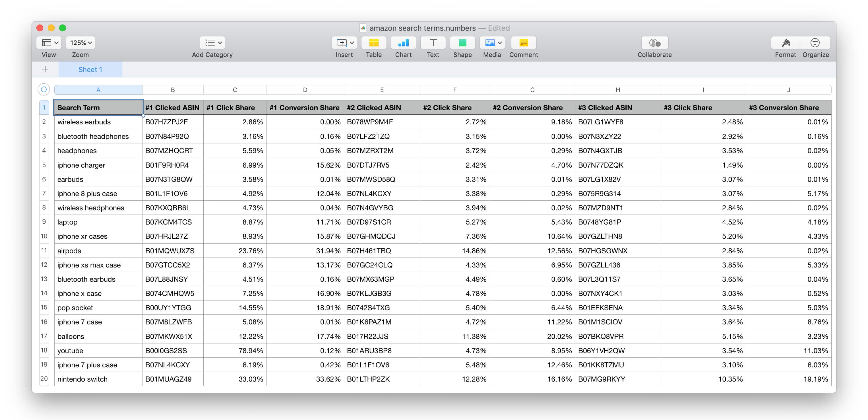Click ASIN cell B017R22JJS
The width and height of the screenshot is (868, 420).
point(382,336)
